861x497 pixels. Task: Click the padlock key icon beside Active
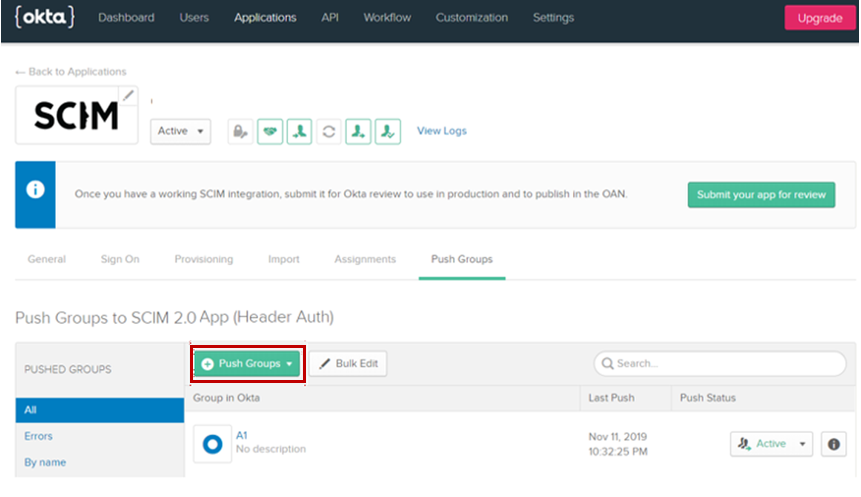pyautogui.click(x=240, y=131)
